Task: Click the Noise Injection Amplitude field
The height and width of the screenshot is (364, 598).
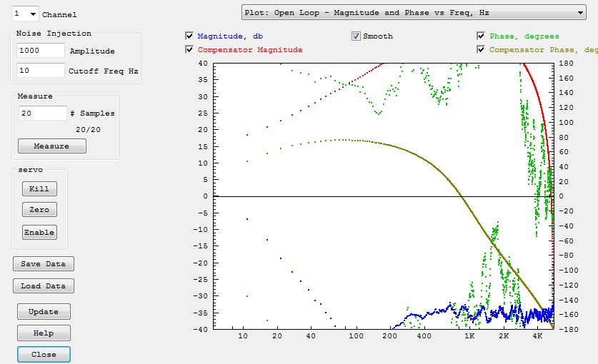Action: tap(40, 51)
